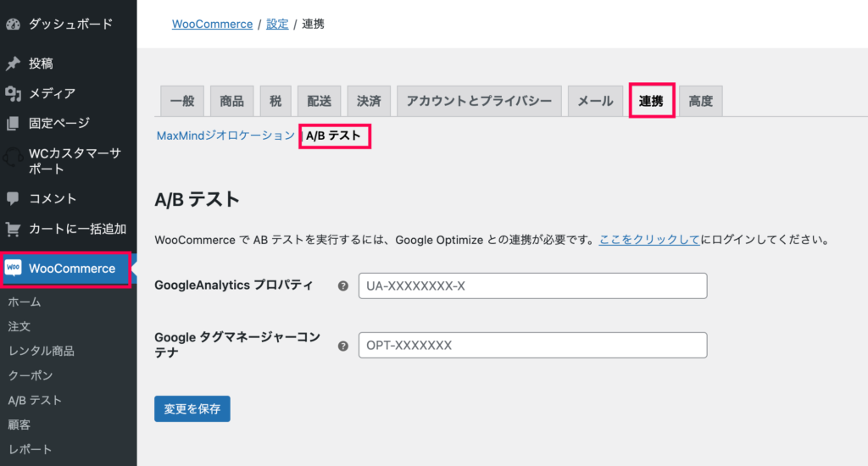Switch to the 一般 settings tab
The width and height of the screenshot is (868, 466).
(x=182, y=102)
